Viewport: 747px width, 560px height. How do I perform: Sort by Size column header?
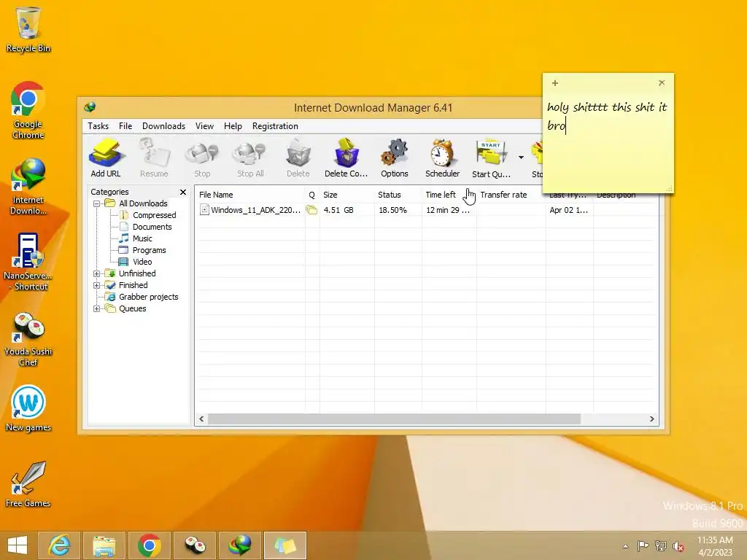coord(347,195)
